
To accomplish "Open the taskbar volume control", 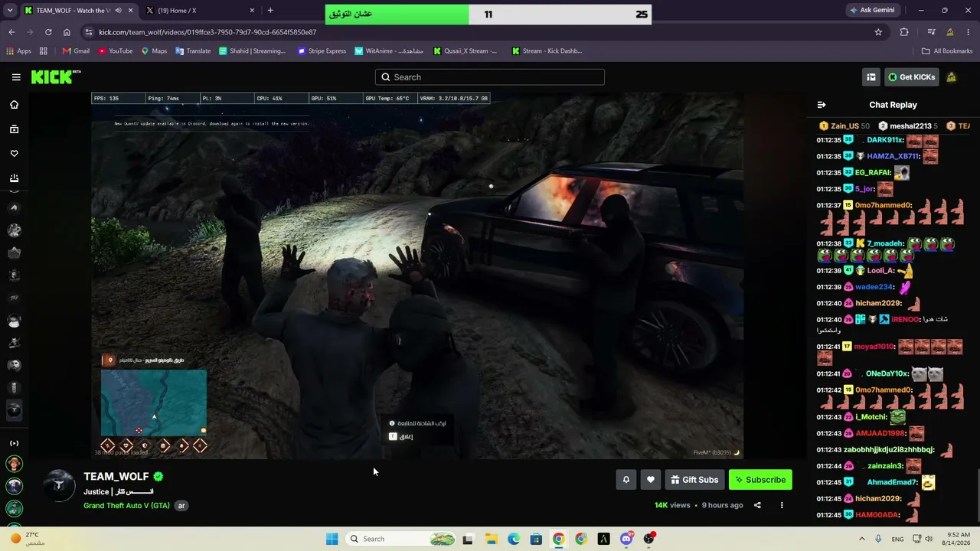I will [x=929, y=539].
